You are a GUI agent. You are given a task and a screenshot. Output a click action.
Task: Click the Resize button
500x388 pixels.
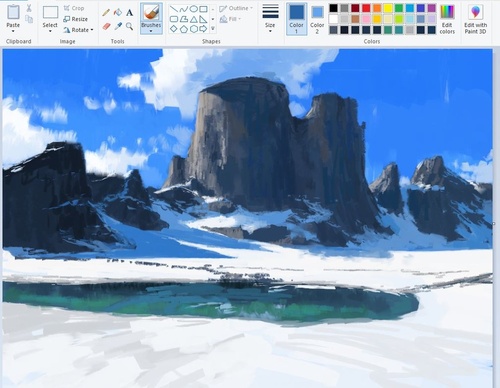tap(76, 19)
